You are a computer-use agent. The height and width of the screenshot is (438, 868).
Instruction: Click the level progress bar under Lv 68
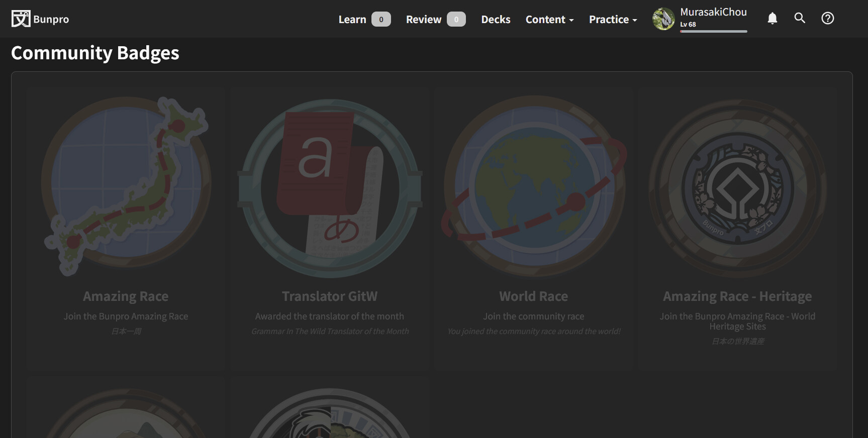714,31
